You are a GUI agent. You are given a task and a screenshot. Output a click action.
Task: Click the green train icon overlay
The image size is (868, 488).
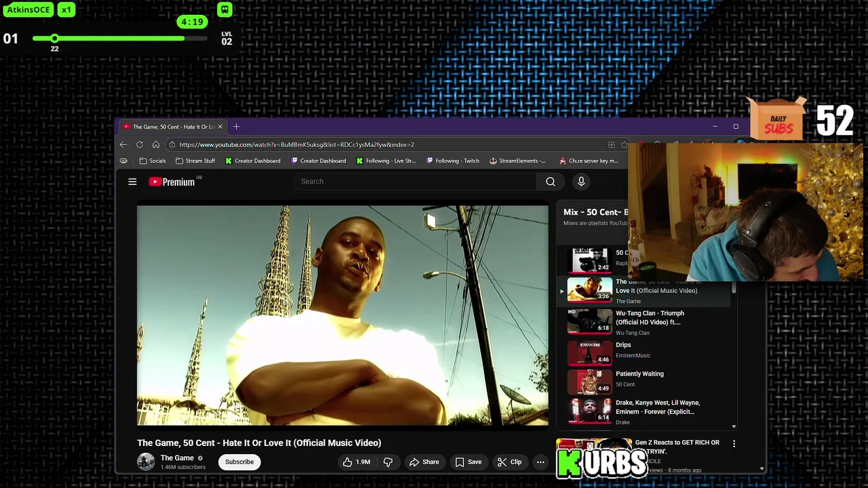(x=224, y=9)
